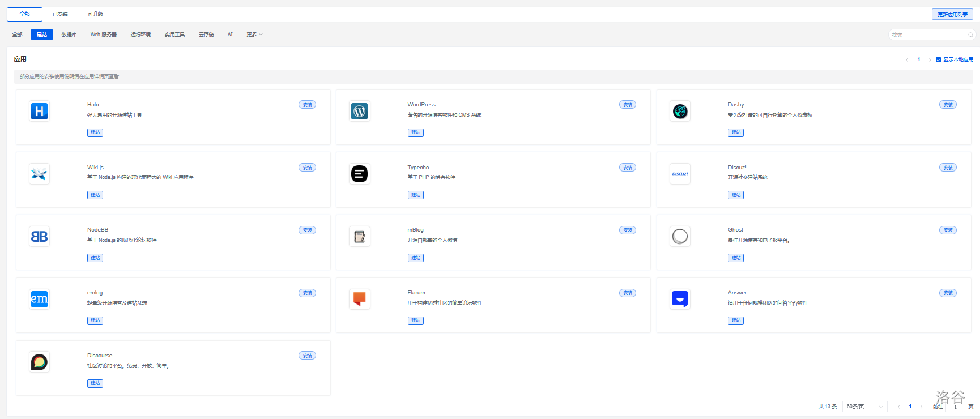Click the 建站 tag under Discuz!
The width and height of the screenshot is (980, 419).
coord(736,195)
